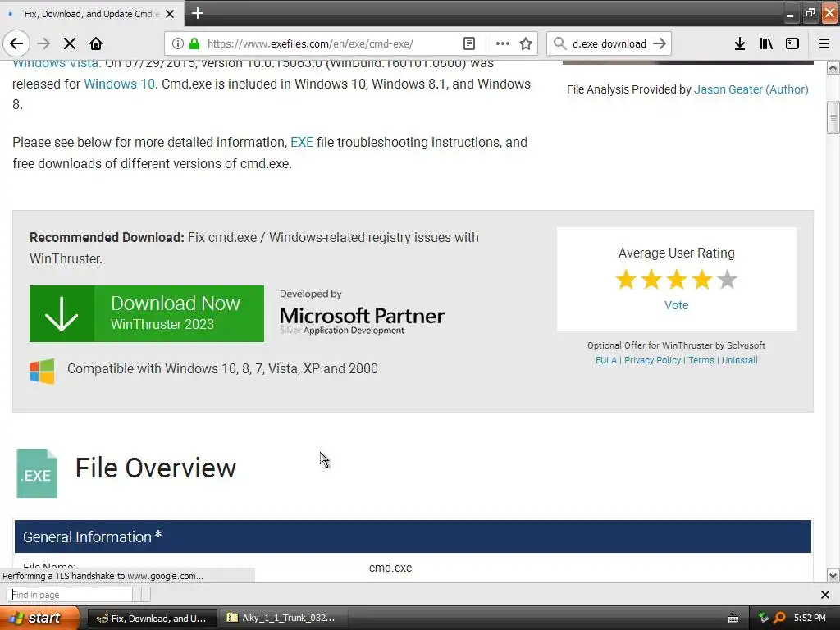Click the d.exe download search box
Viewport: 840px width, 630px height.
click(609, 43)
